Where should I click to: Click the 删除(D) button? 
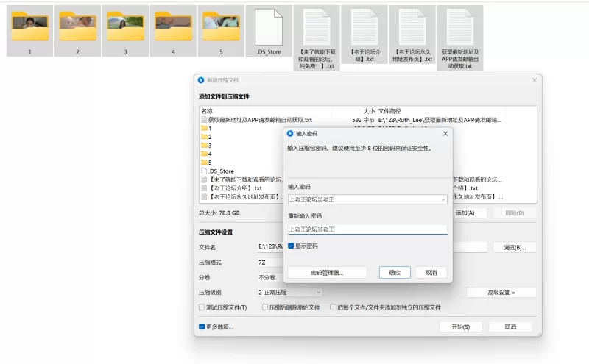pyautogui.click(x=515, y=213)
